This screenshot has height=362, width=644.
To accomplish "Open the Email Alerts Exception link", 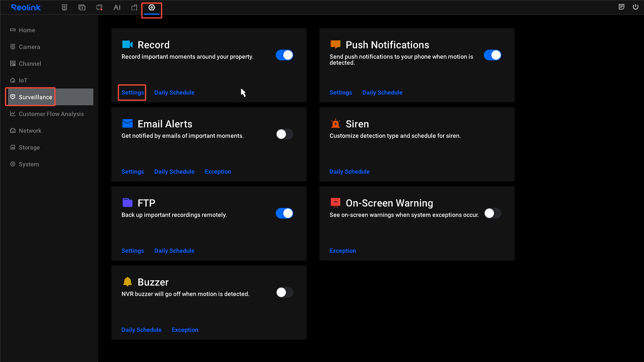I will (218, 172).
